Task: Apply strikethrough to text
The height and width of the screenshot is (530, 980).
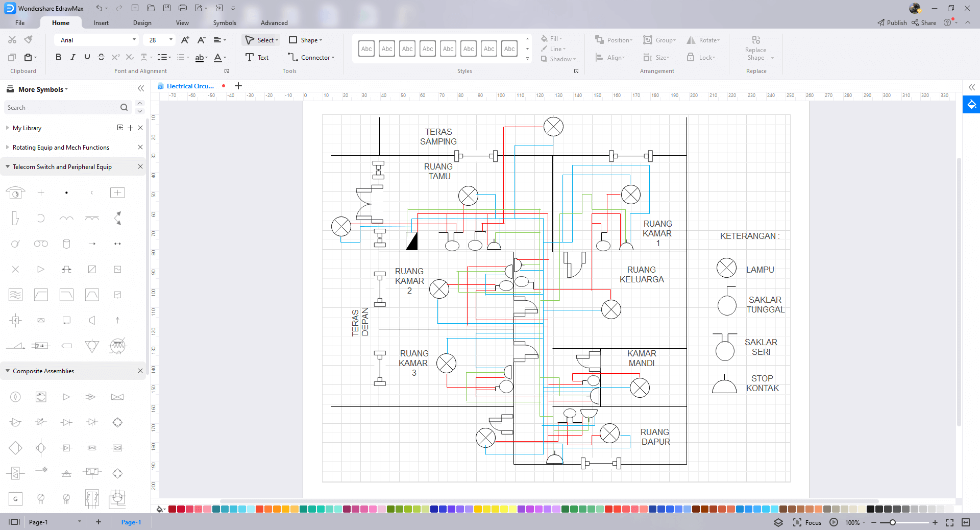Action: [101, 57]
